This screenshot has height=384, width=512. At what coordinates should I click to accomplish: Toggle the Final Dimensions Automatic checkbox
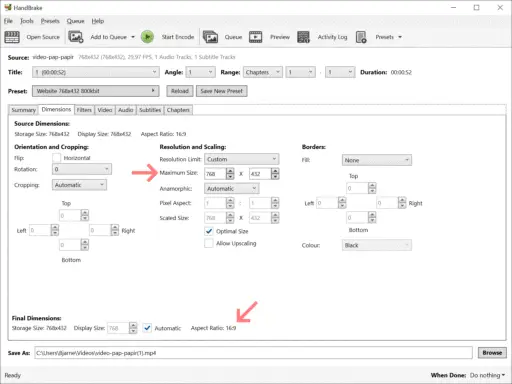point(147,328)
